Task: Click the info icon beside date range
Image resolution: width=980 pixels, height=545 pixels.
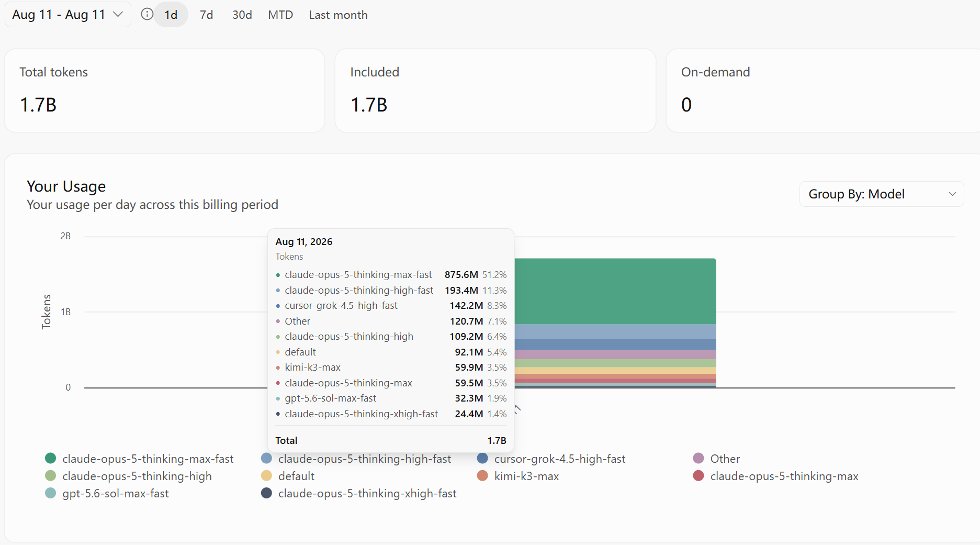Action: click(x=147, y=15)
